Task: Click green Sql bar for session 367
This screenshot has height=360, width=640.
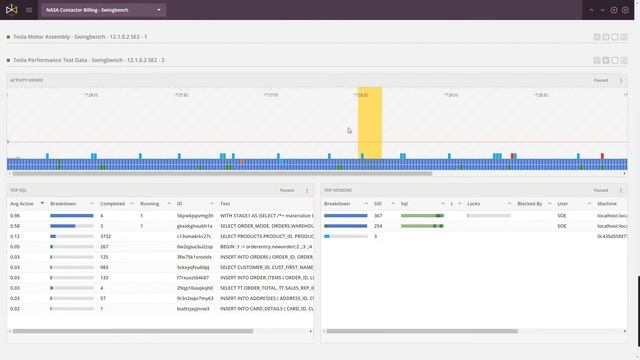Action: pos(422,216)
